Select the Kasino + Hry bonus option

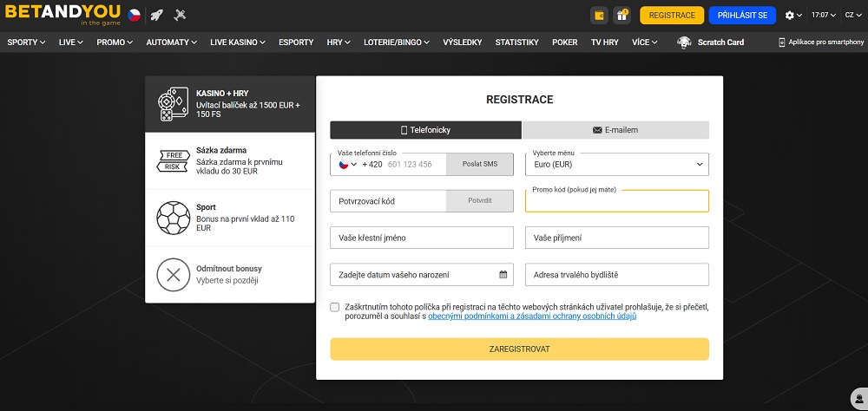click(230, 104)
